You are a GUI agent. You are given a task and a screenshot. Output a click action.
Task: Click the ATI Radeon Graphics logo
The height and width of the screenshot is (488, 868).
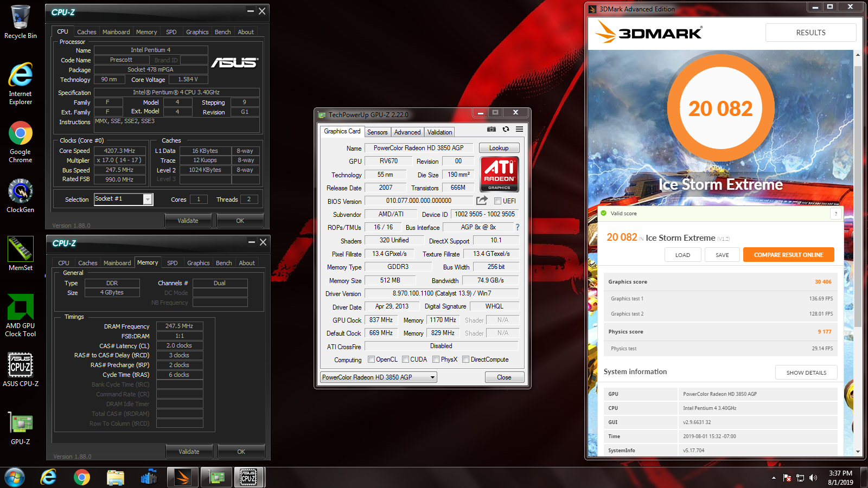pos(500,174)
